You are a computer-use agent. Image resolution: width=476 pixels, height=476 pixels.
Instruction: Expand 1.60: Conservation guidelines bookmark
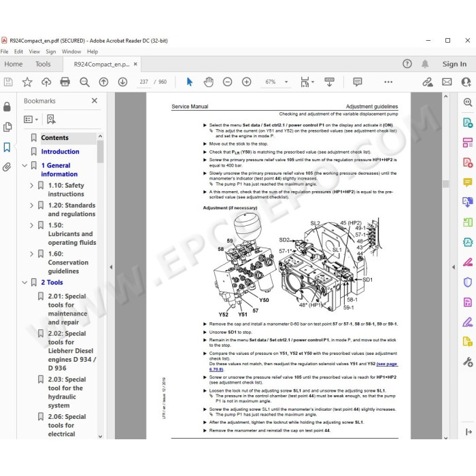click(31, 254)
